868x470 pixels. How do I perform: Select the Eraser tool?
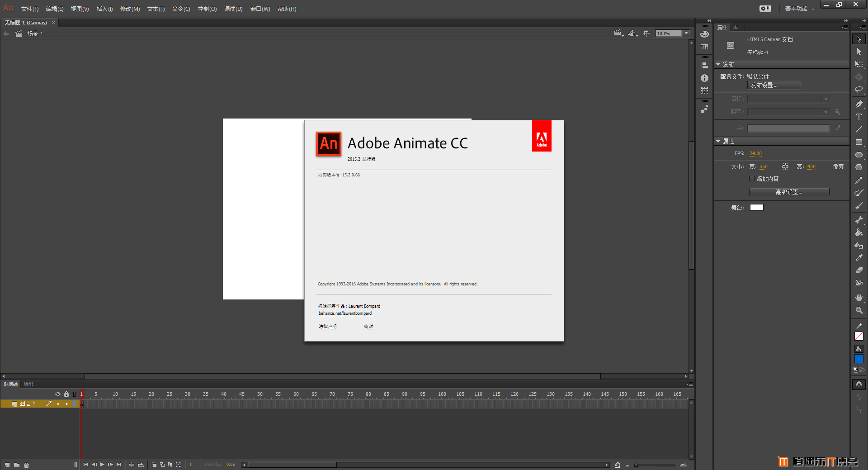click(859, 271)
